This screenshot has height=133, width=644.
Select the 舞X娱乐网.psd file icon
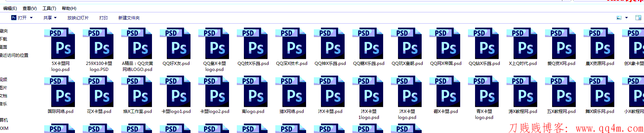(x=599, y=91)
